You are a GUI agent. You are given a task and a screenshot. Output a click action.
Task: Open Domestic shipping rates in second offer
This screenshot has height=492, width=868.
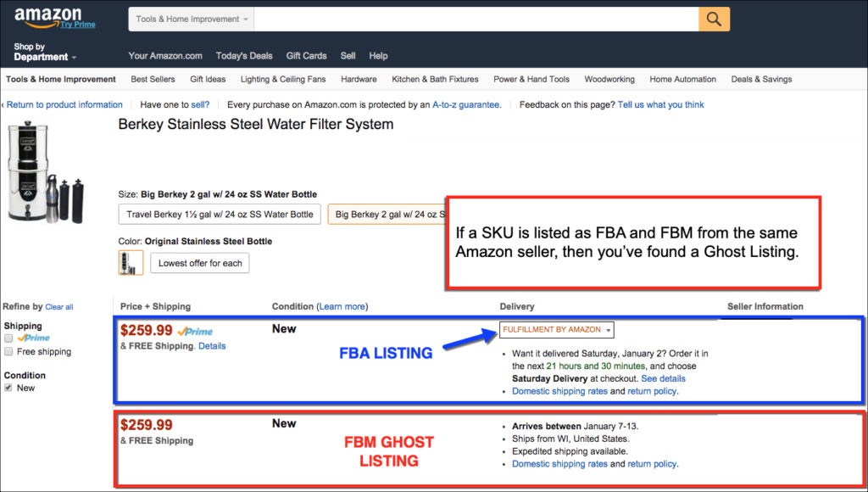coord(559,464)
